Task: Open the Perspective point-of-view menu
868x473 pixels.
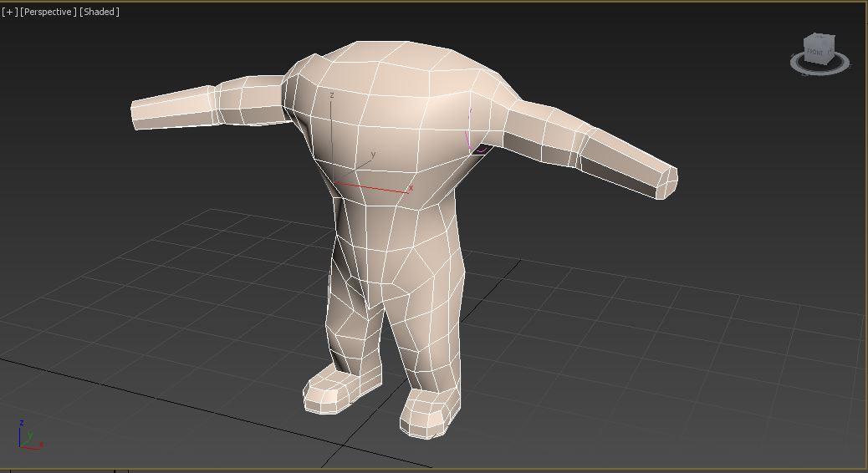Action: point(49,12)
